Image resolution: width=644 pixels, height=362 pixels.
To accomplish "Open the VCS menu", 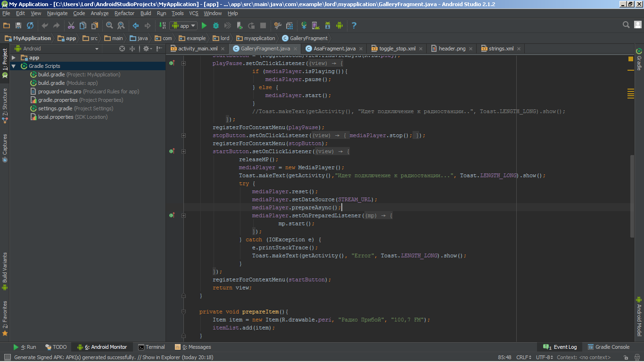I will coord(194,13).
